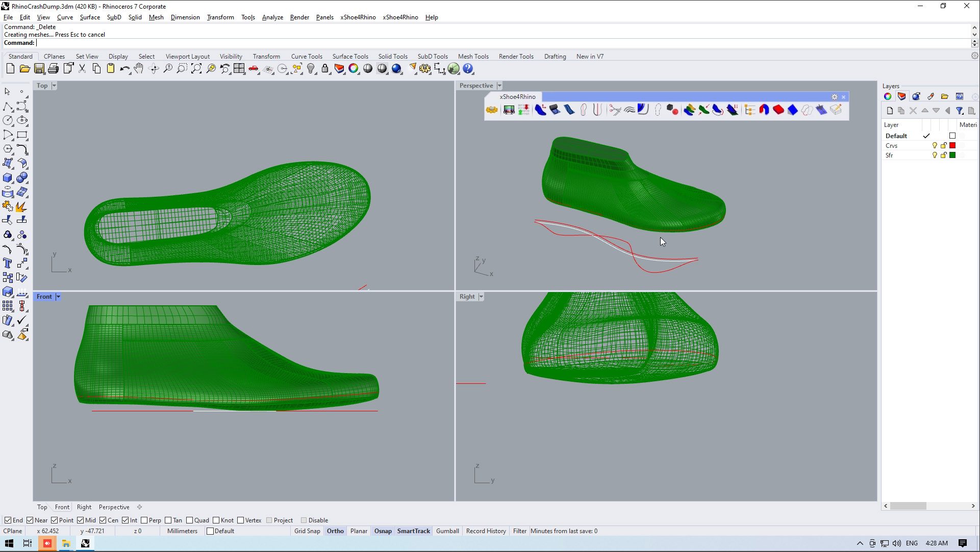Expand the Right viewport dropdown arrow

pyautogui.click(x=481, y=297)
